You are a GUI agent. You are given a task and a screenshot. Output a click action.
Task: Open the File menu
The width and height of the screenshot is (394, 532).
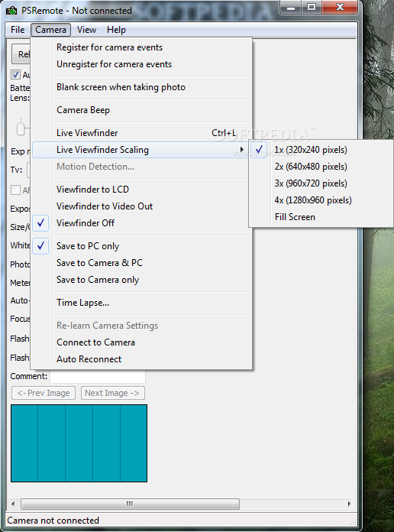pyautogui.click(x=18, y=30)
